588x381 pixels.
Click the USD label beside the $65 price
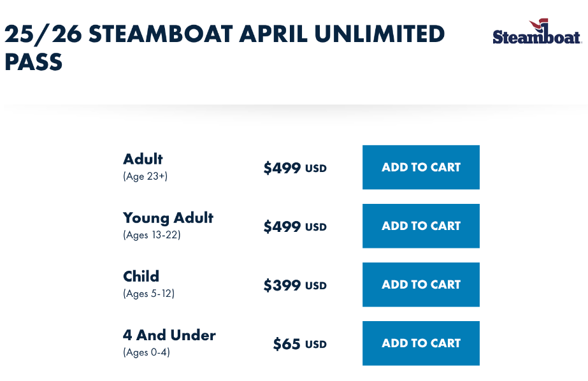(315, 345)
